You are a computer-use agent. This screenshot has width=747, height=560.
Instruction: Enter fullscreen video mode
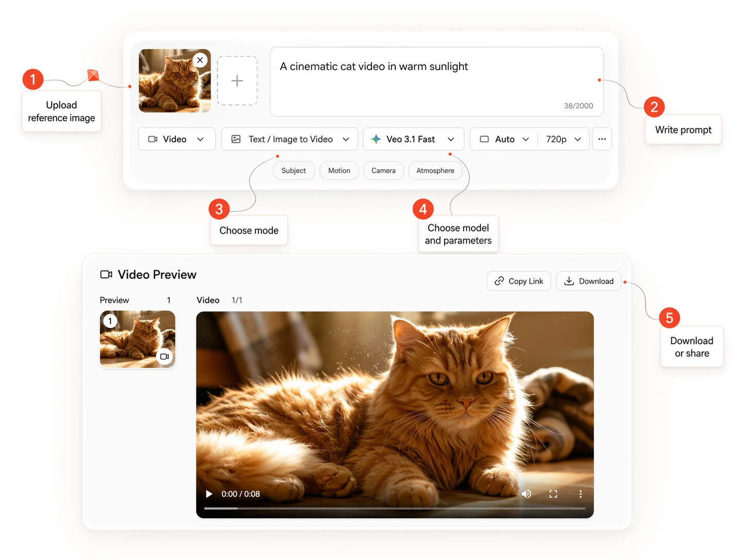click(x=553, y=494)
